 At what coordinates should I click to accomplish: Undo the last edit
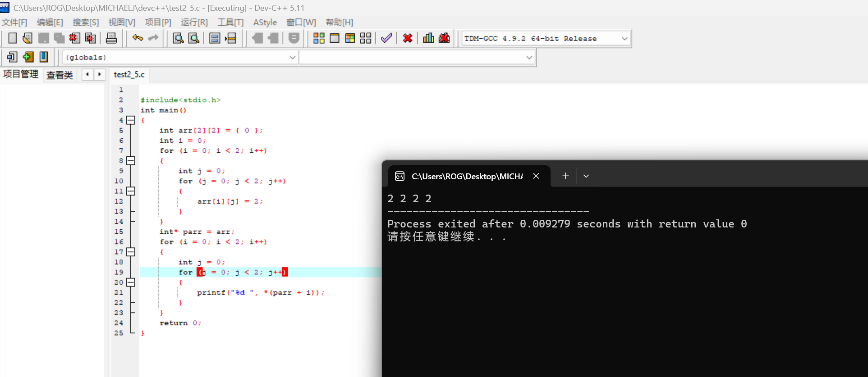(x=138, y=38)
